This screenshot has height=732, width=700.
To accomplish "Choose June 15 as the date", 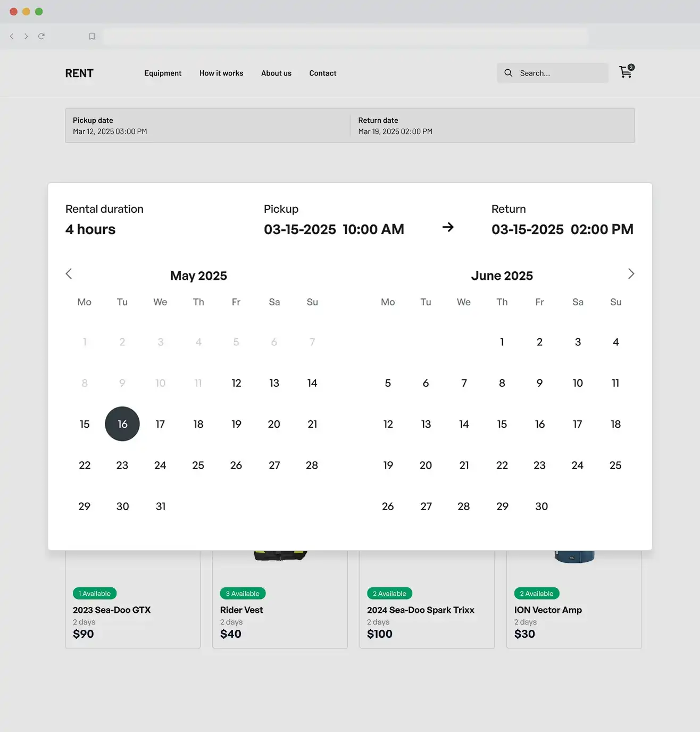I will click(x=502, y=424).
